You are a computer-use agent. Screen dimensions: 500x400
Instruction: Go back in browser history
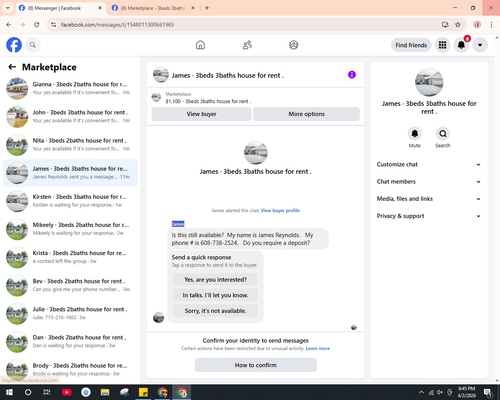point(9,24)
